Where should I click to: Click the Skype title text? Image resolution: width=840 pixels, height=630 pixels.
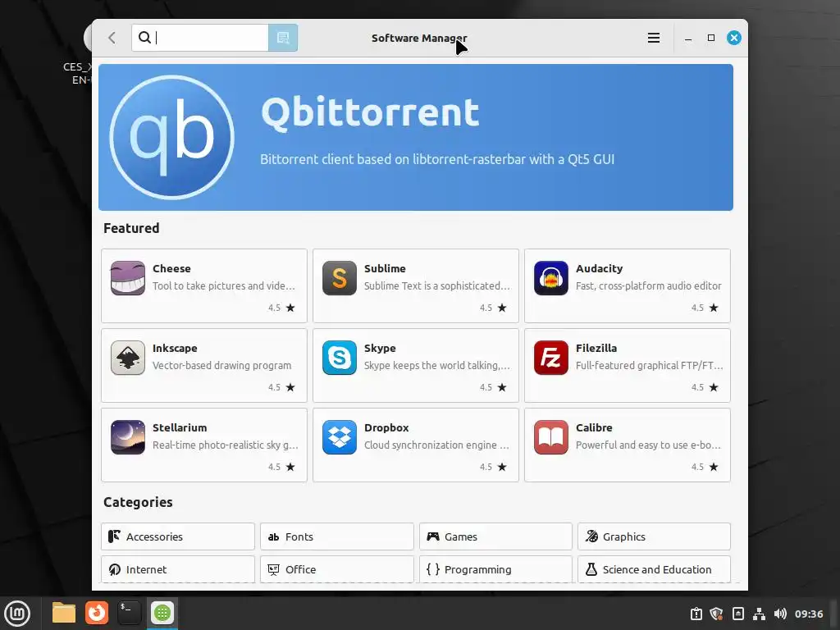point(380,348)
